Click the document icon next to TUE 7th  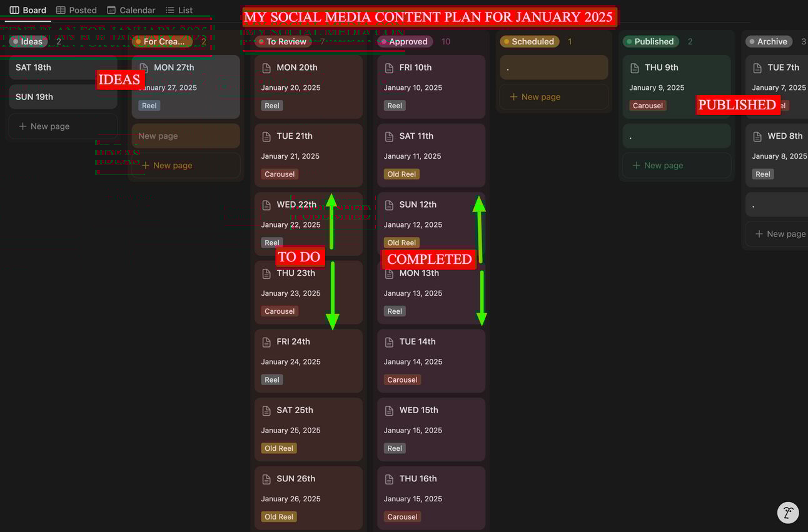tap(757, 68)
